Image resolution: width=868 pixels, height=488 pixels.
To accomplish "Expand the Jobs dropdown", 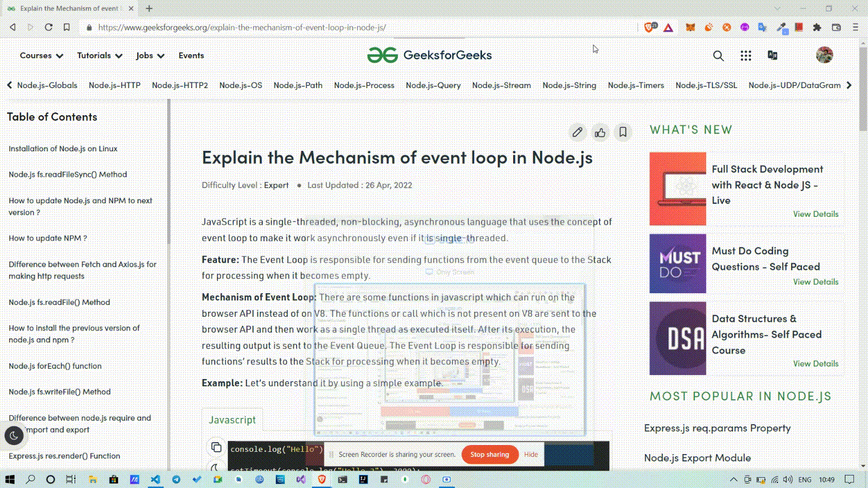I will pyautogui.click(x=150, y=55).
